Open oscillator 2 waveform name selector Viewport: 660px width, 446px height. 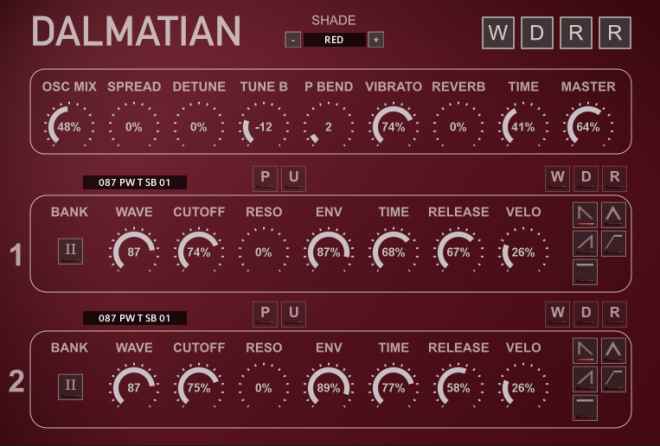click(135, 318)
